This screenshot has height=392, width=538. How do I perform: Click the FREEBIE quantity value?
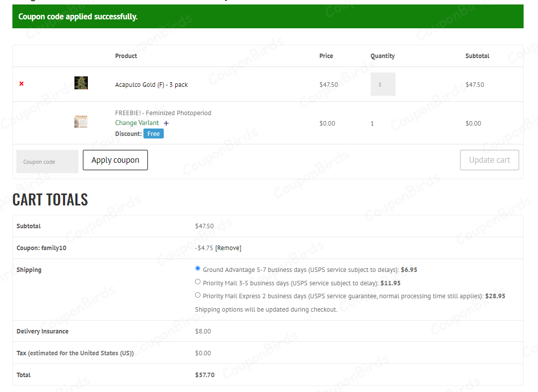pyautogui.click(x=372, y=123)
